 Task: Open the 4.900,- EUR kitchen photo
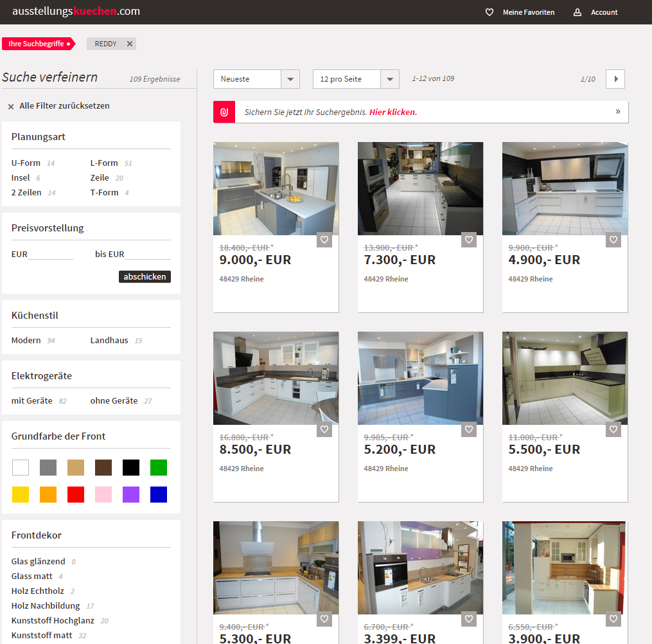pyautogui.click(x=565, y=189)
